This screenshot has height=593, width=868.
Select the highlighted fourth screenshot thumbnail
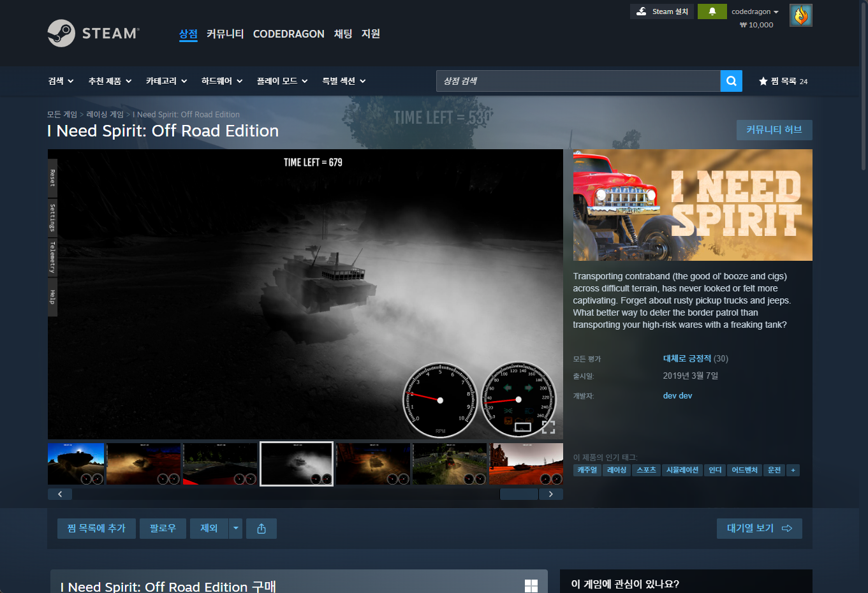297,464
